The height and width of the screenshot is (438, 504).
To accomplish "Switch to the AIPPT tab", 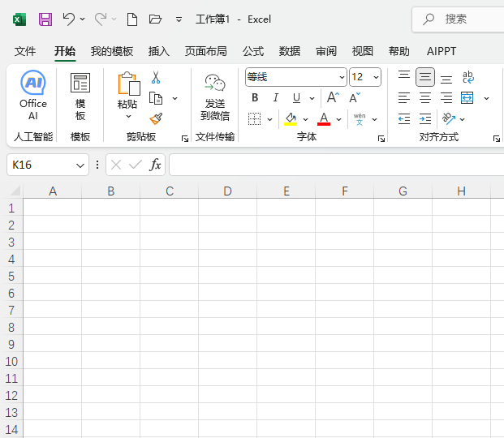I will [442, 51].
